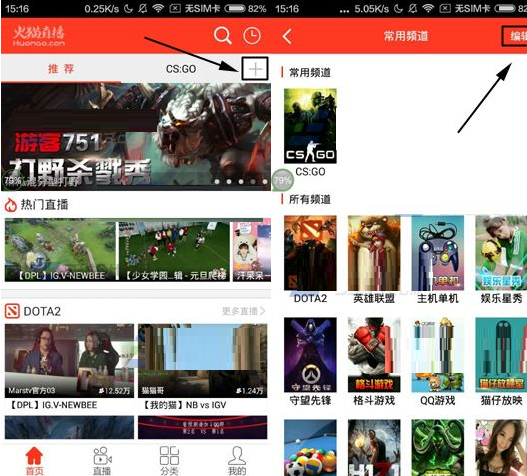Tap the first banner carousel dot
The height and width of the screenshot is (476, 527).
point(217,182)
